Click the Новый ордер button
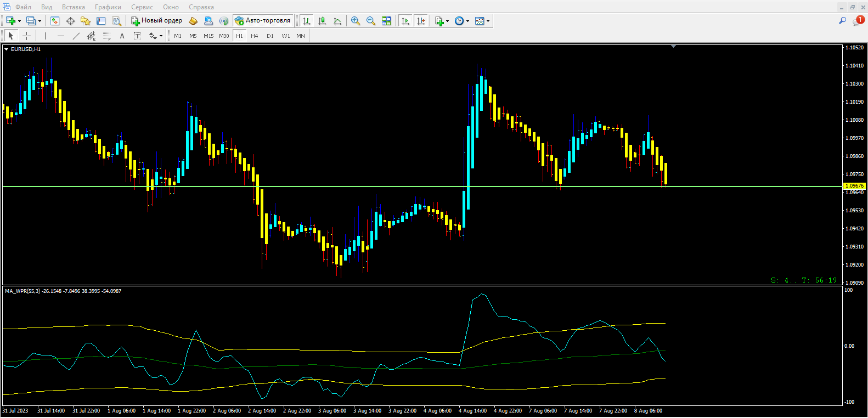This screenshot has width=868, height=418. [x=157, y=21]
